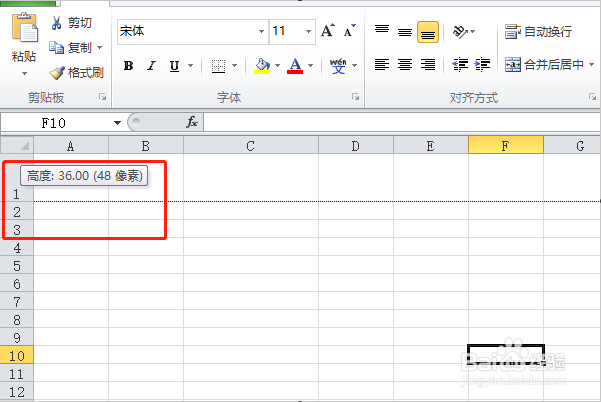Open the Copy (复制) dropdown arrow

coord(100,48)
